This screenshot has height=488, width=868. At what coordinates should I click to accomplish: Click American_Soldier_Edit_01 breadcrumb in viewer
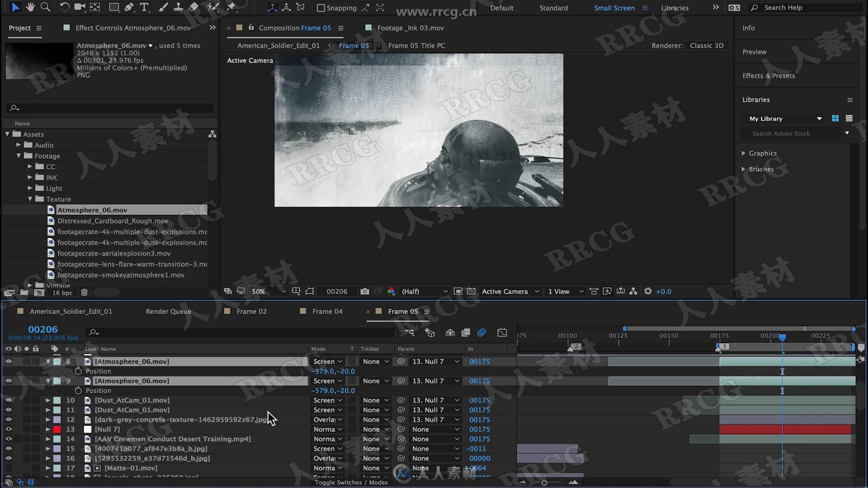point(278,46)
